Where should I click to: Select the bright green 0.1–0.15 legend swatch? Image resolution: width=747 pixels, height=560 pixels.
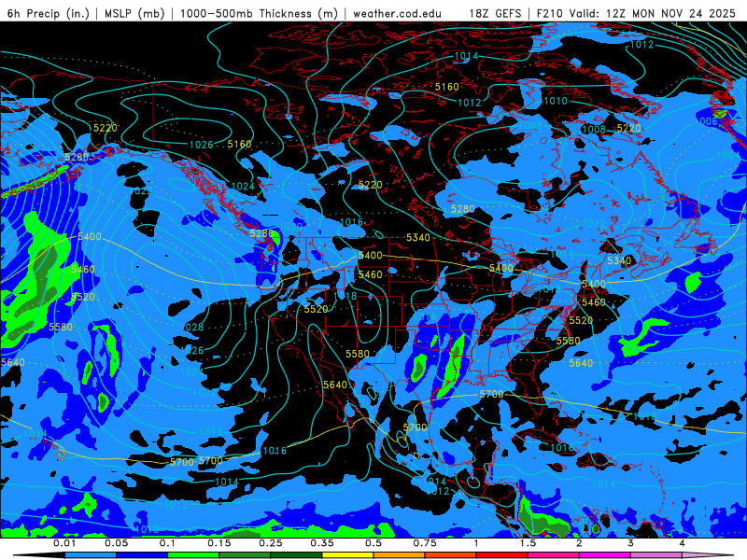(193, 555)
